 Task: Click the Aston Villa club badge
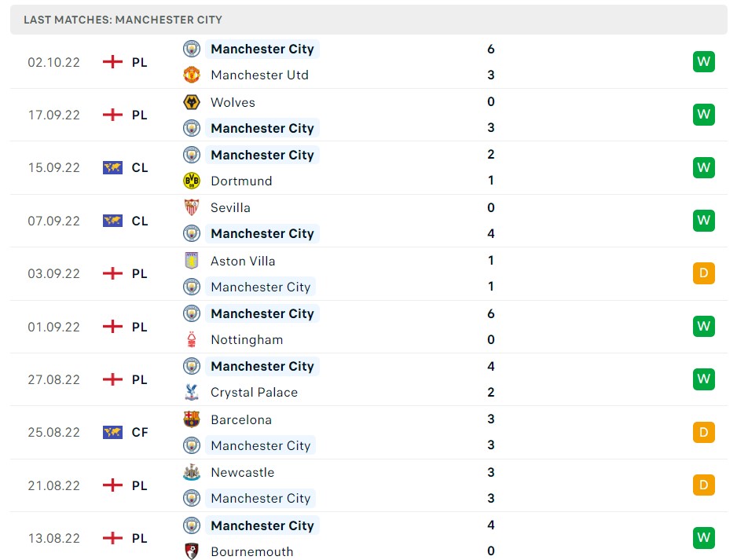[x=191, y=261]
